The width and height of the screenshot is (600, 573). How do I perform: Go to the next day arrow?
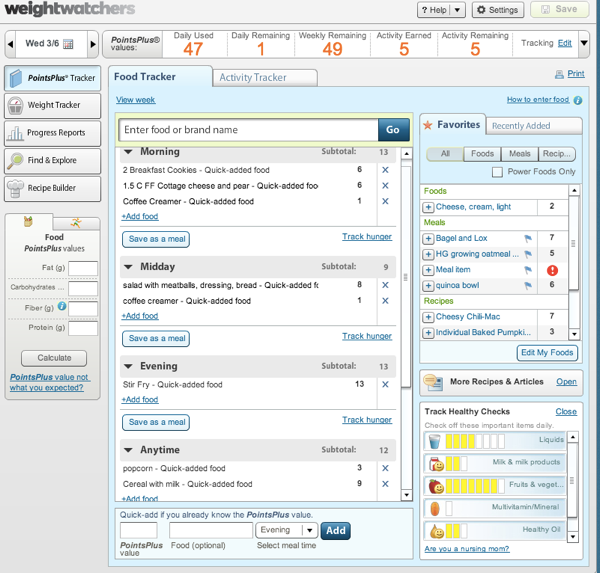(92, 44)
